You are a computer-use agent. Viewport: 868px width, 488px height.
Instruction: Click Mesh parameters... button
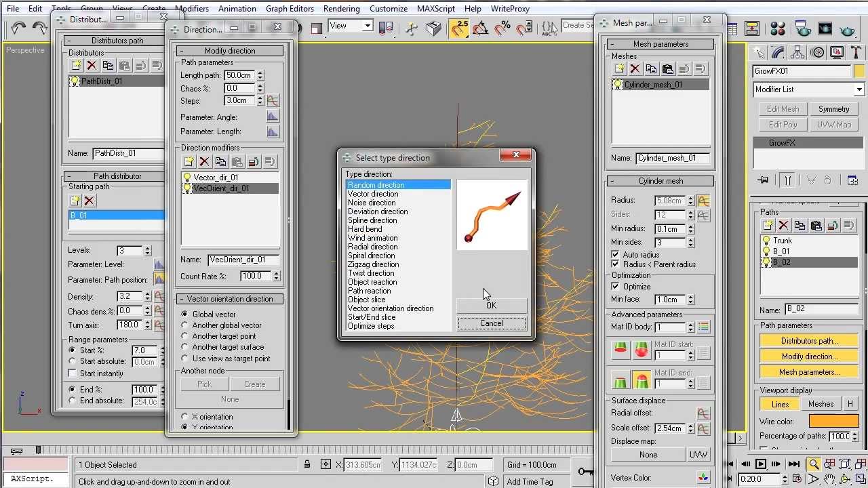click(x=809, y=372)
